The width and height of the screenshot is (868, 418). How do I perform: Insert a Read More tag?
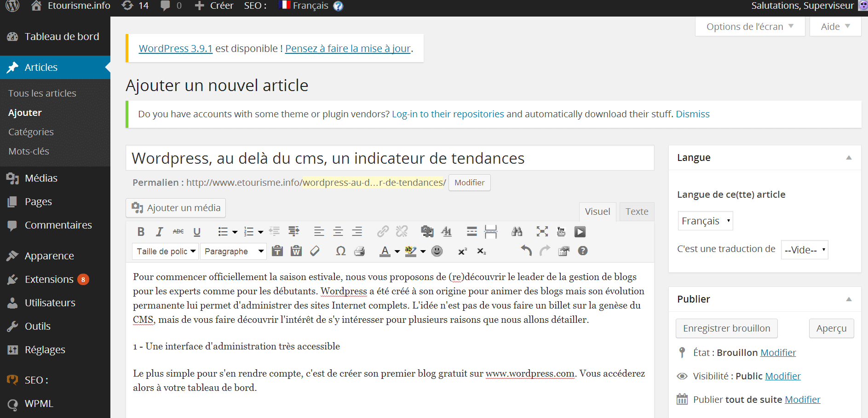(472, 231)
